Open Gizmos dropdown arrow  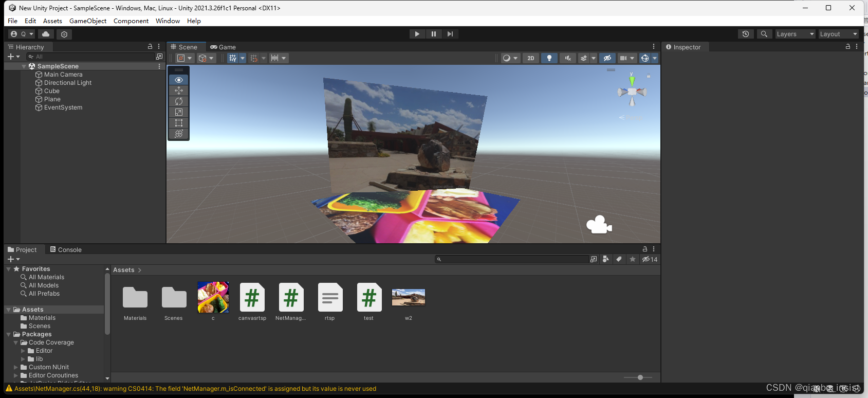655,58
